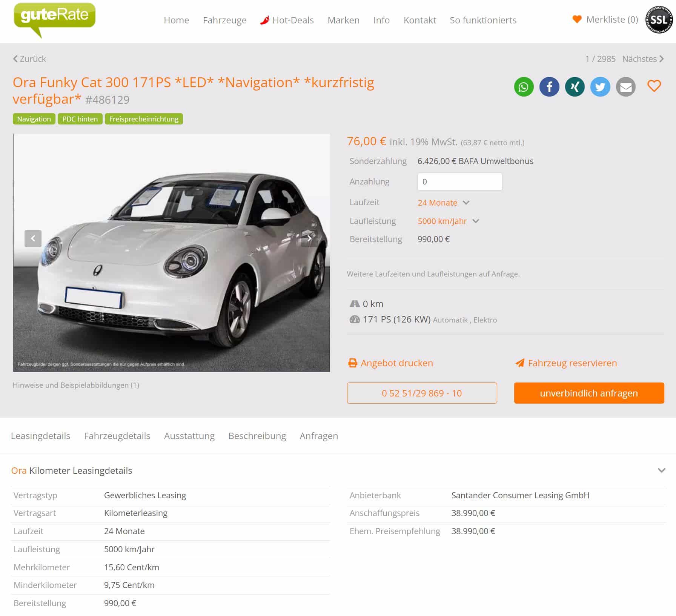Share listing by email icon
The height and width of the screenshot is (616, 676).
tap(626, 87)
